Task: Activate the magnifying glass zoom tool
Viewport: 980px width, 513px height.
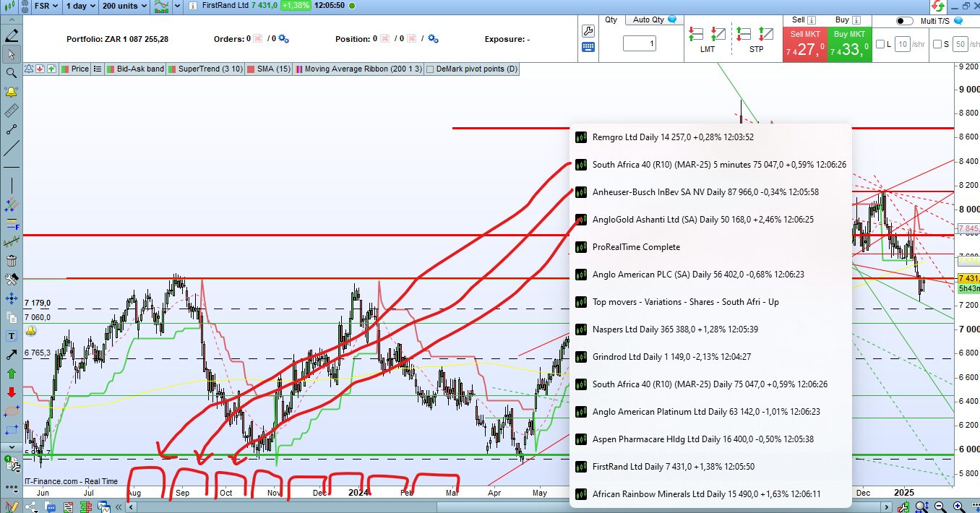Action: 12,73
